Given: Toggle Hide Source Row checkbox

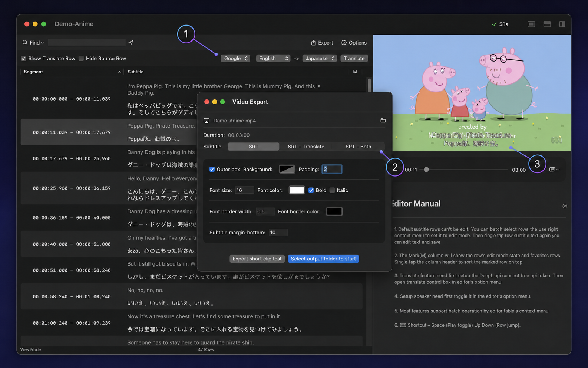Looking at the screenshot, I should coord(81,59).
